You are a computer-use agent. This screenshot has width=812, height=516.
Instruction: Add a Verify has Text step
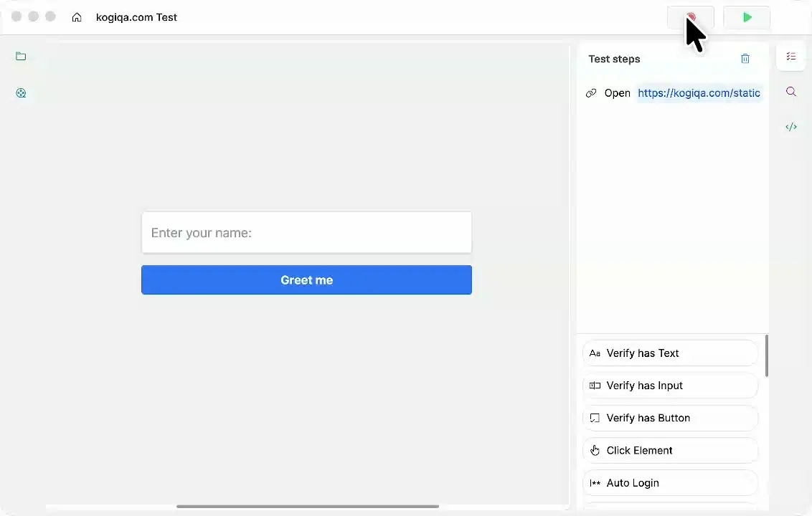click(x=670, y=353)
